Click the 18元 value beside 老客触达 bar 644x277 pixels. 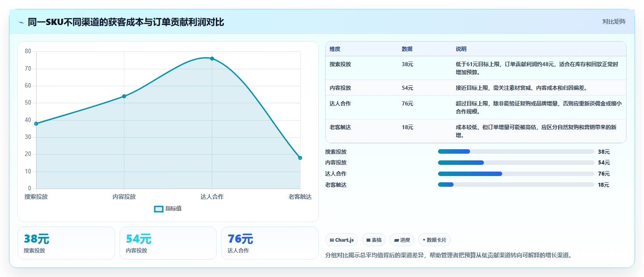tap(603, 185)
